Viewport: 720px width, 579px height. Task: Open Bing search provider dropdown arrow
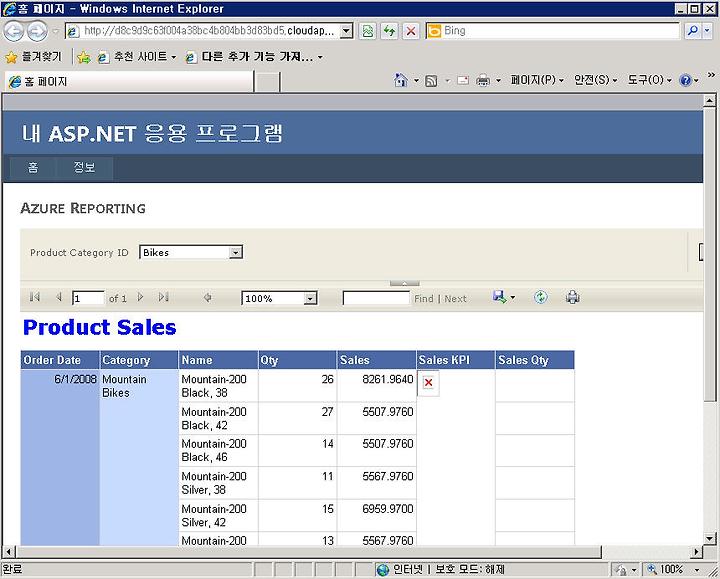pos(708,31)
